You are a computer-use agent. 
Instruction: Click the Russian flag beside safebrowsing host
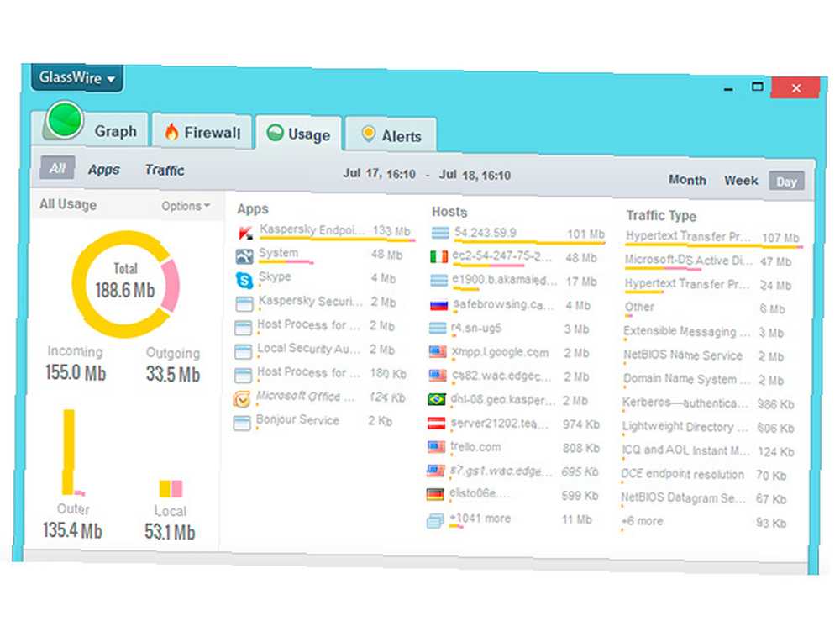(438, 305)
